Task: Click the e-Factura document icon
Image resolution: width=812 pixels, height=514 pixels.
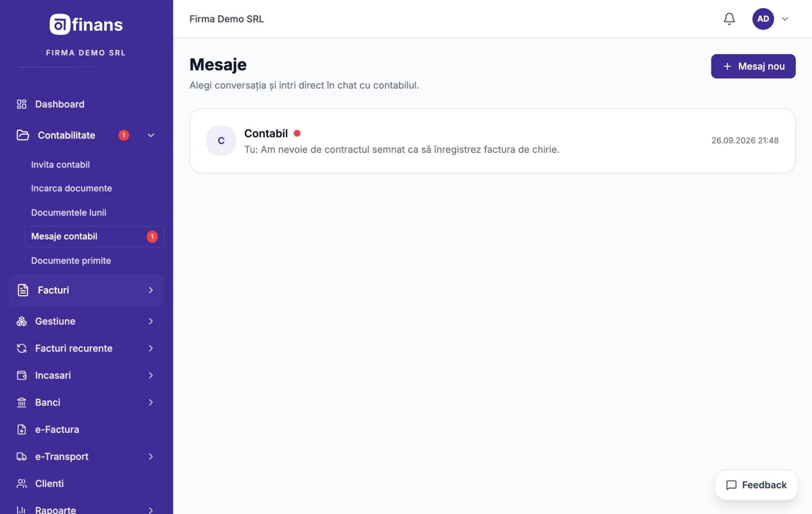Action: (x=22, y=429)
